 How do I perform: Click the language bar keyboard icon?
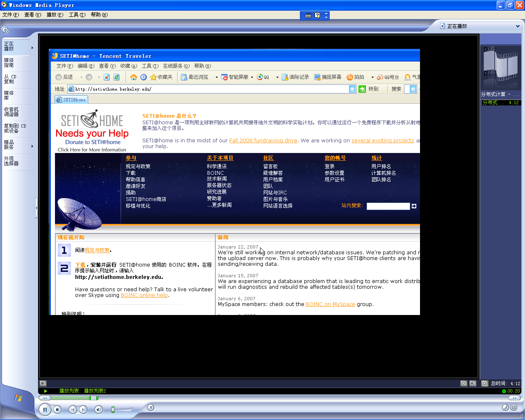(x=308, y=16)
